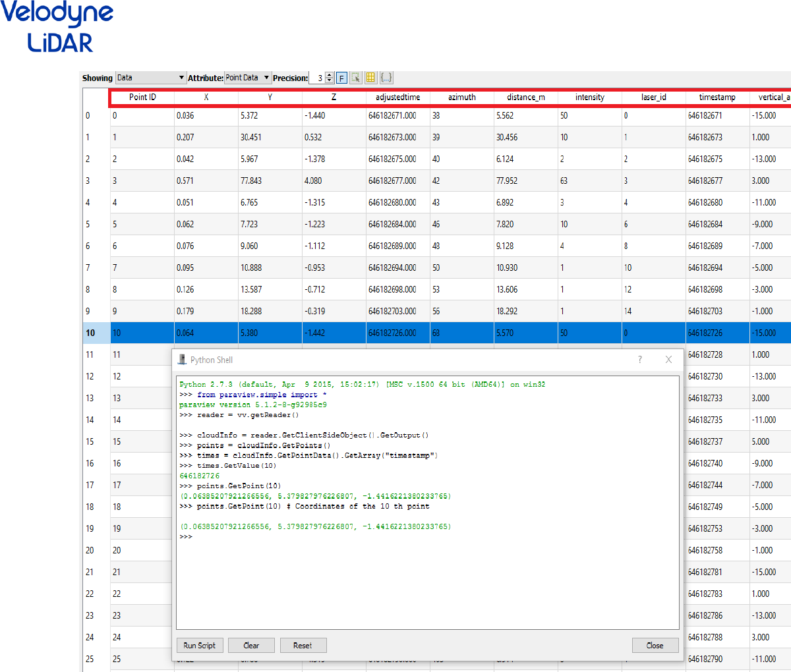Click the intensity column header
Viewport: 791px width, 672px height.
tap(589, 98)
